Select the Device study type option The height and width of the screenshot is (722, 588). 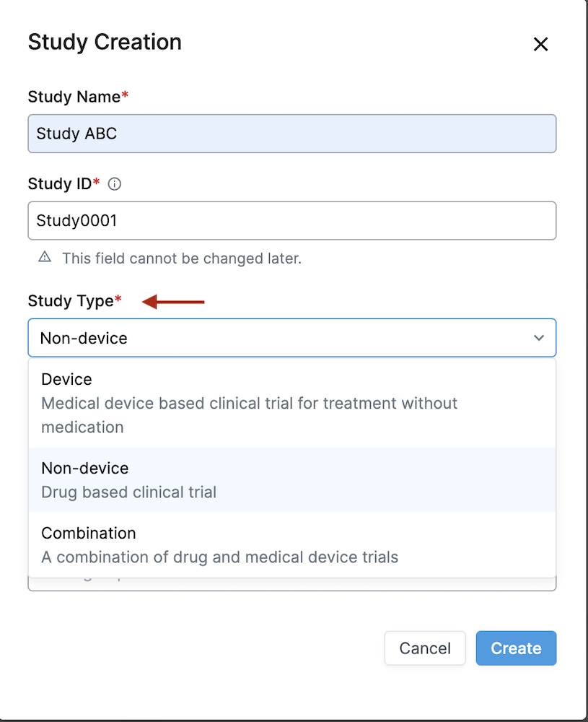tap(292, 404)
